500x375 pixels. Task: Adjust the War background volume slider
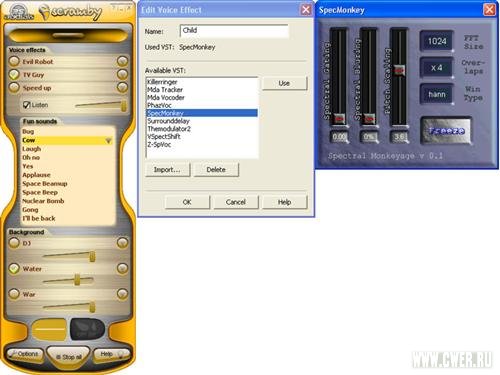click(x=92, y=307)
